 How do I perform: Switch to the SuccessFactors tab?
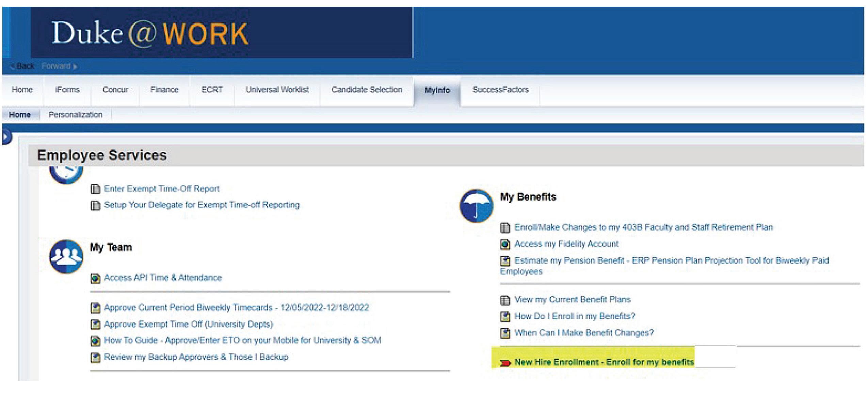(500, 90)
